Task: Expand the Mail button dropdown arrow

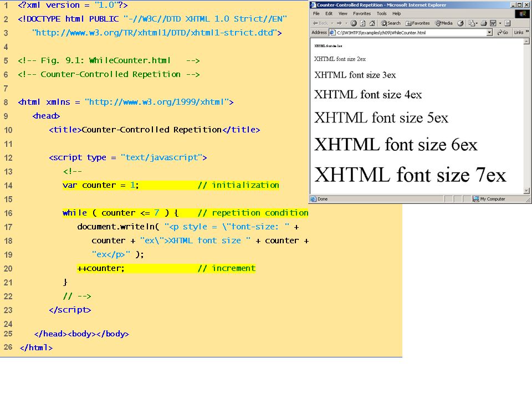Action: 477,23
